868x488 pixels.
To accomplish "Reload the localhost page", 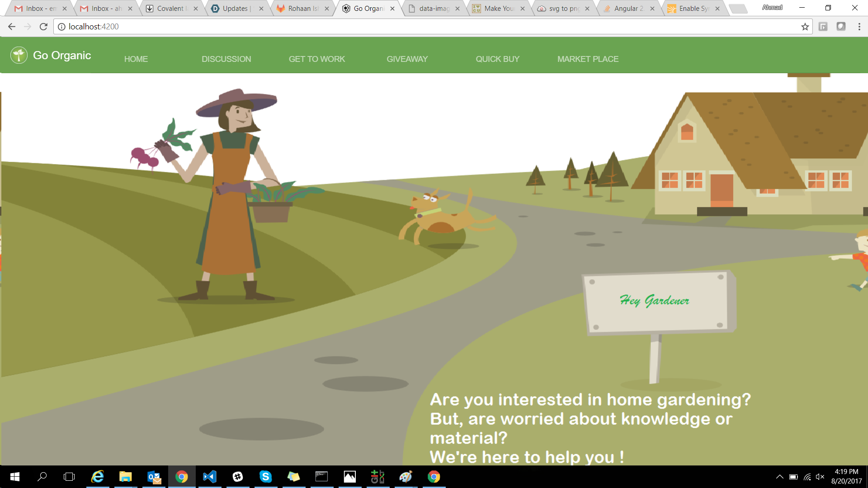I will [x=43, y=27].
